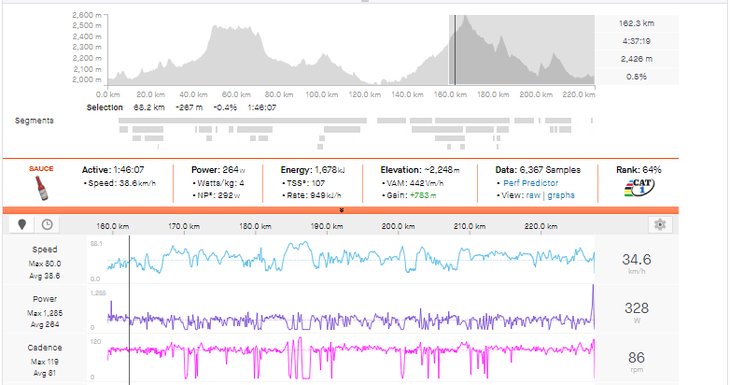Click the Selection label

105,108
